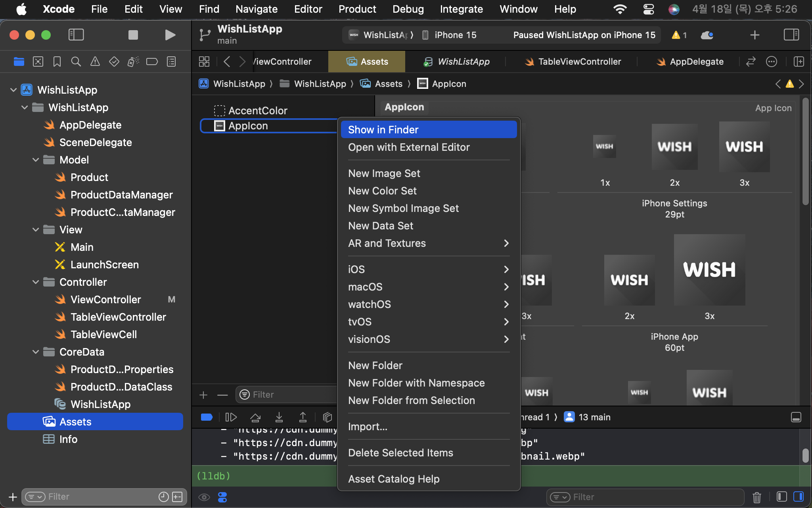This screenshot has height=508, width=812.
Task: Select the iPhone Settings 3x icon
Action: pos(745,147)
